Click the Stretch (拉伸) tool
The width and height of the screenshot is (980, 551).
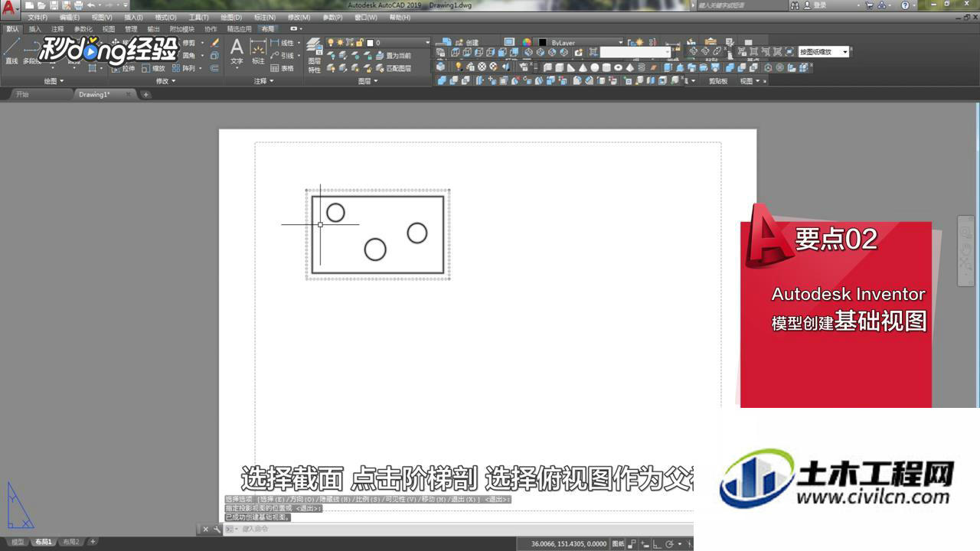(x=122, y=68)
